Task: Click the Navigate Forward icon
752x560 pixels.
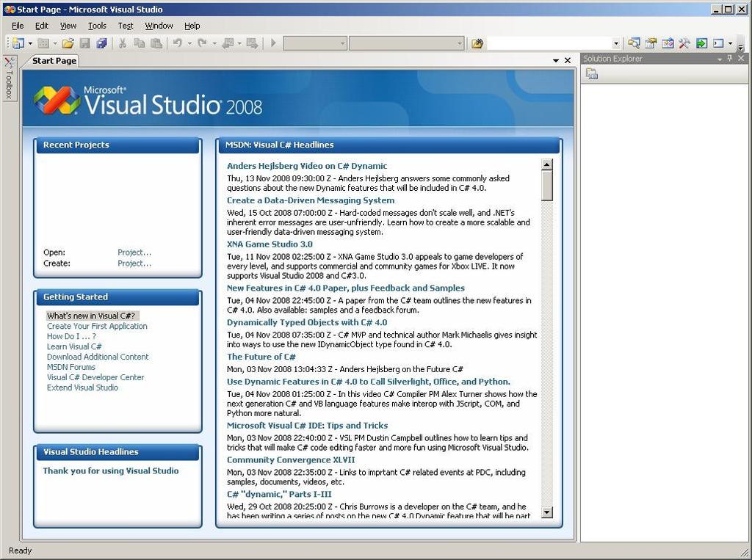Action: click(x=252, y=43)
